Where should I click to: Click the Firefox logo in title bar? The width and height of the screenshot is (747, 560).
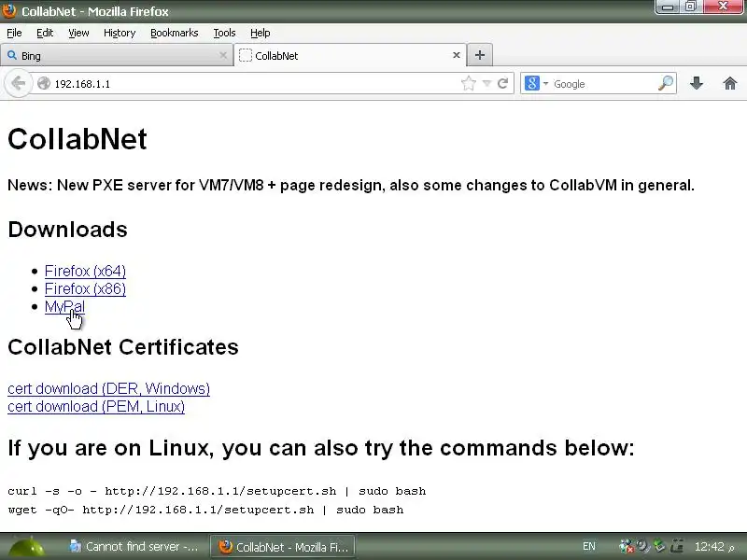9,10
